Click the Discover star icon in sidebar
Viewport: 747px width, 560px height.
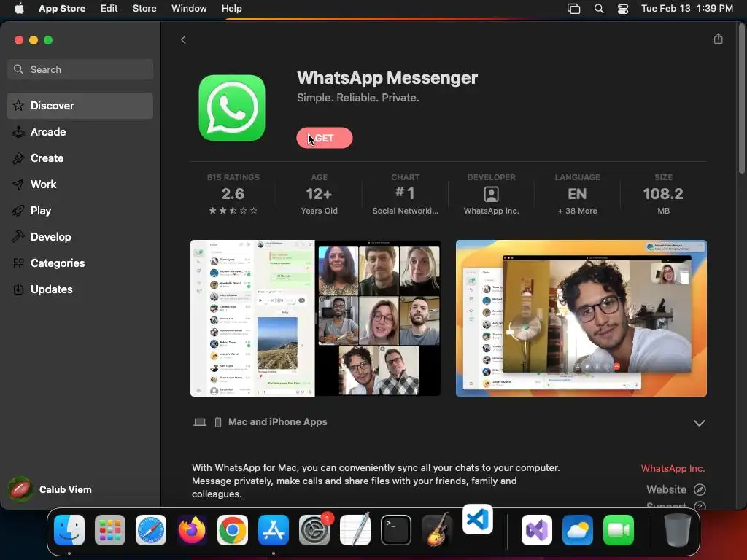[x=18, y=105]
